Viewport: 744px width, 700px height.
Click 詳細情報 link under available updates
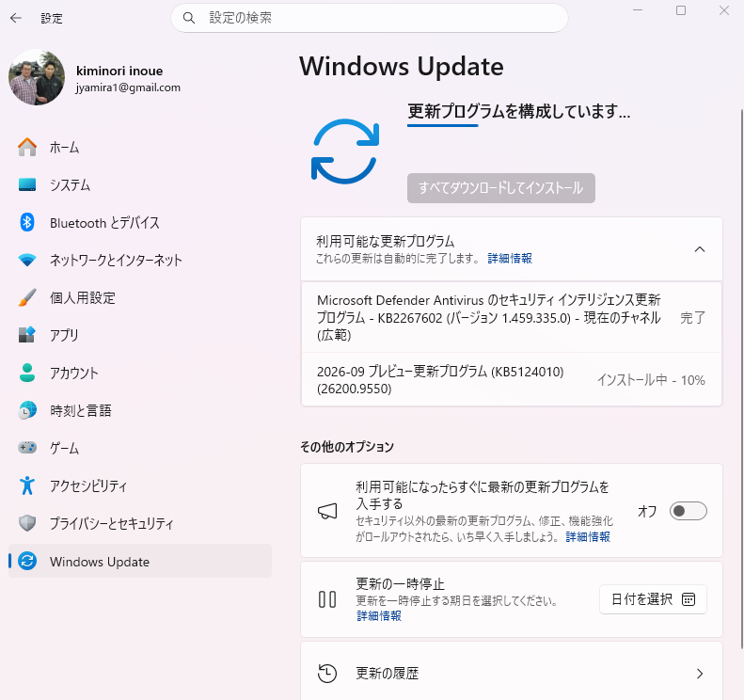[510, 258]
